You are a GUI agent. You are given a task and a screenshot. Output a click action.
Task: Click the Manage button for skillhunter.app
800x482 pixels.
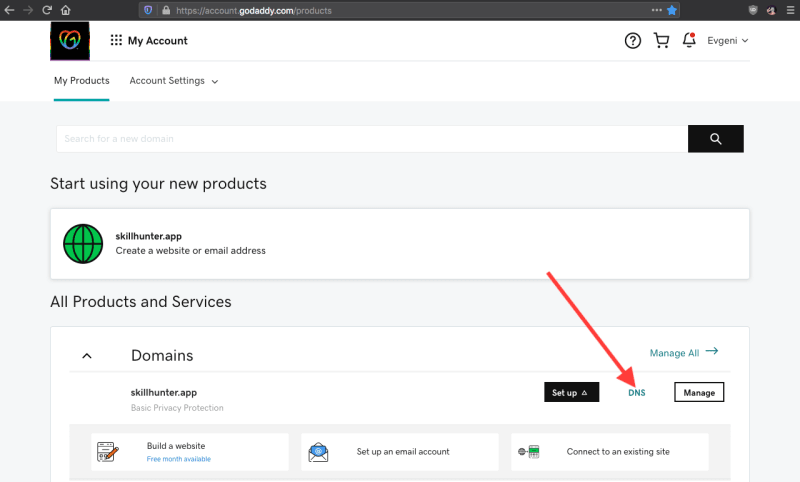[699, 392]
